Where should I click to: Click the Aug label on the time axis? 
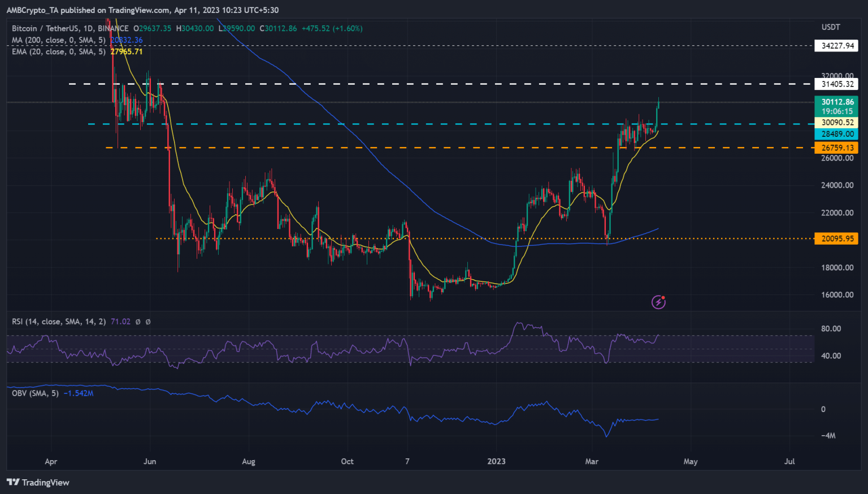point(248,461)
